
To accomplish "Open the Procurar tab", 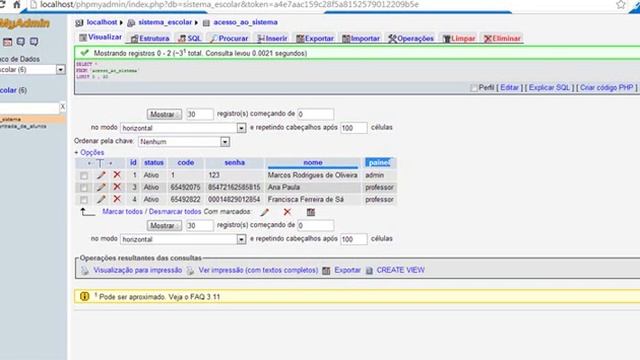I will point(229,38).
